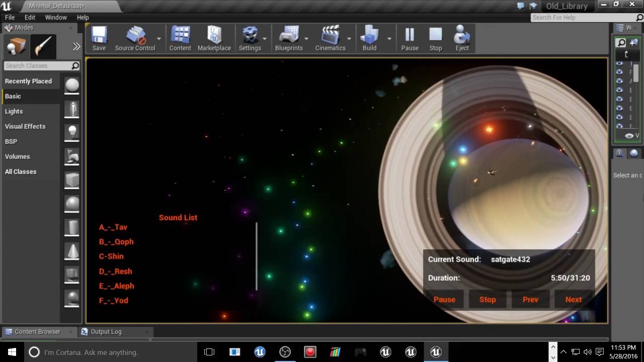Expand Source Control dropdown arrow
644x362 pixels.
(x=158, y=39)
